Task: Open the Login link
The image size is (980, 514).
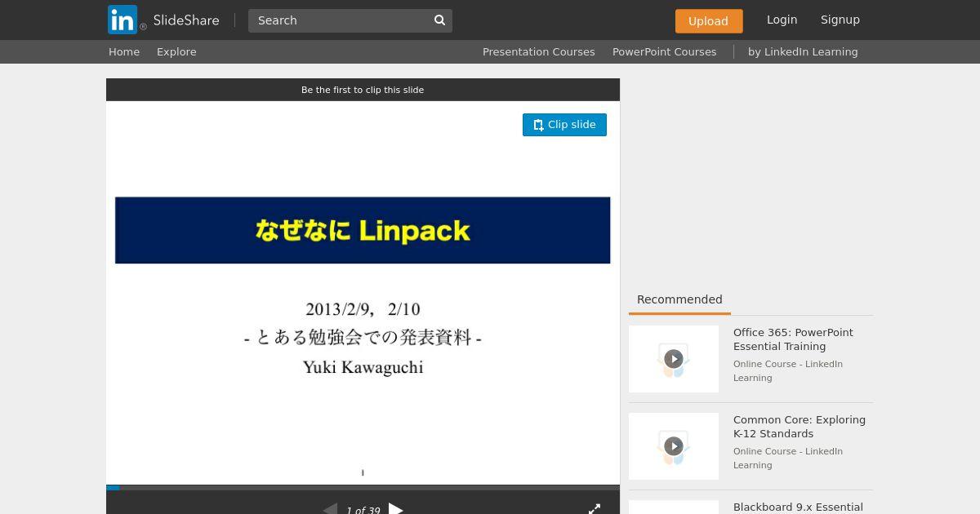Action: tap(782, 20)
